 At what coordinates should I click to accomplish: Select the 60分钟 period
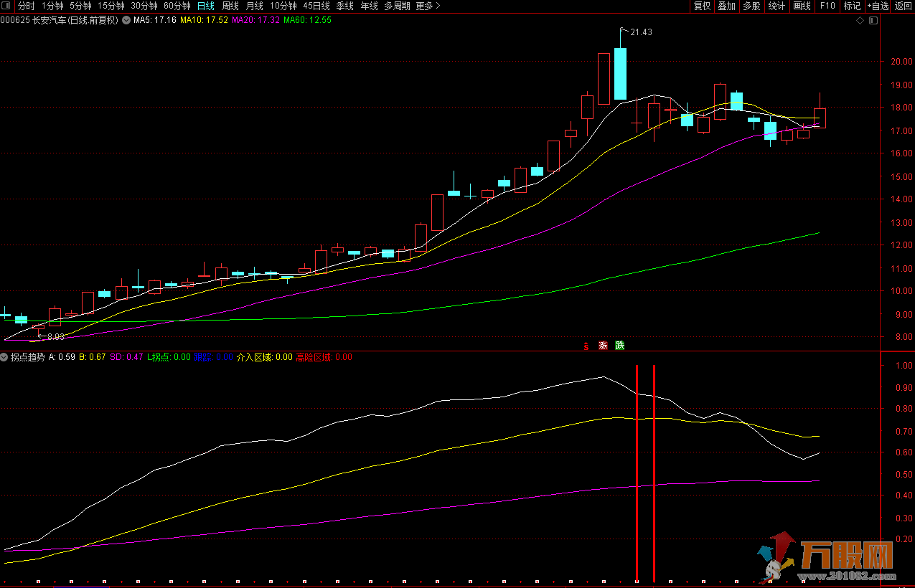coord(177,6)
